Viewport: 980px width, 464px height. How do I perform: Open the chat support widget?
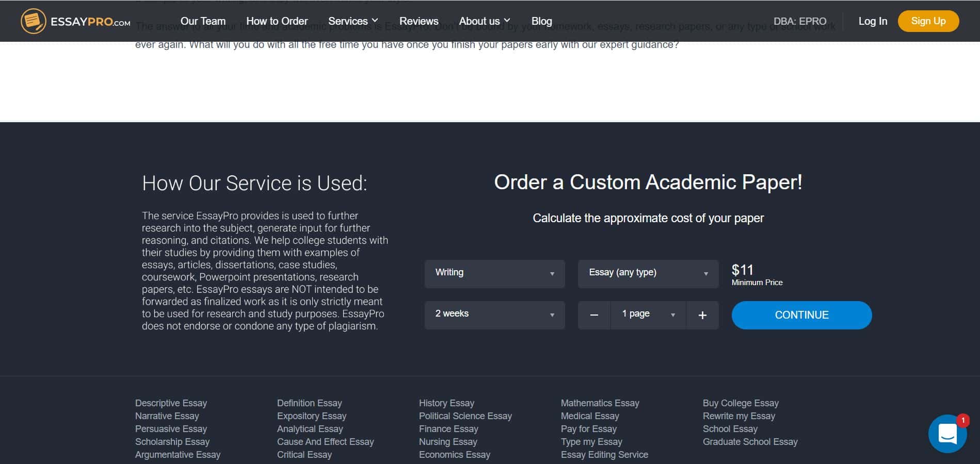coord(947,434)
